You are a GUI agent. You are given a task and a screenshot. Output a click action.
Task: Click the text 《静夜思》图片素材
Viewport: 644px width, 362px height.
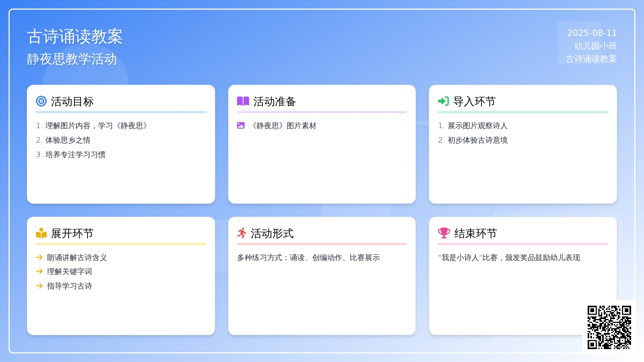coord(283,125)
